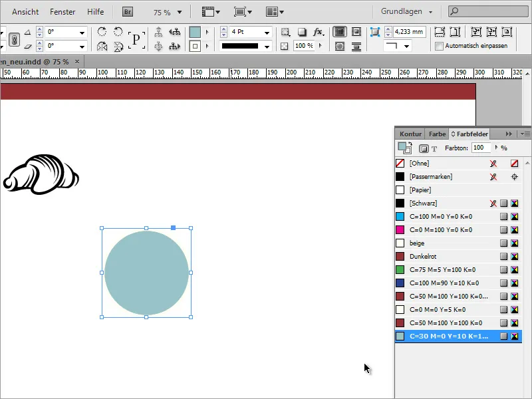Click the Select previous object icon
Viewport: 532px width, 399px height.
(175, 32)
